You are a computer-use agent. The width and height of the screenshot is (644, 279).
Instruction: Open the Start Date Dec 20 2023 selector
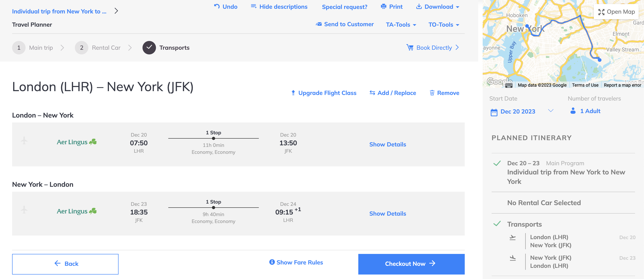(x=522, y=112)
